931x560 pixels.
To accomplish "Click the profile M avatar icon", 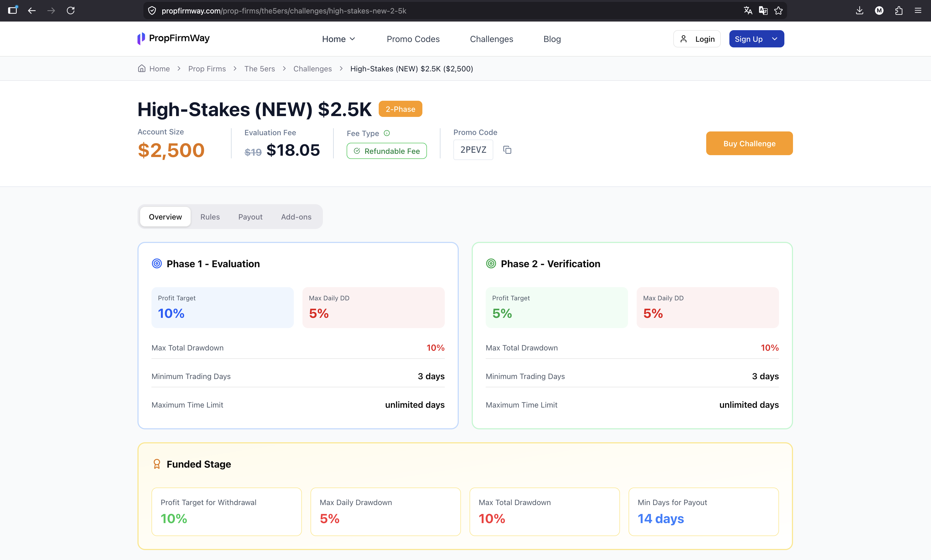I will pos(879,11).
